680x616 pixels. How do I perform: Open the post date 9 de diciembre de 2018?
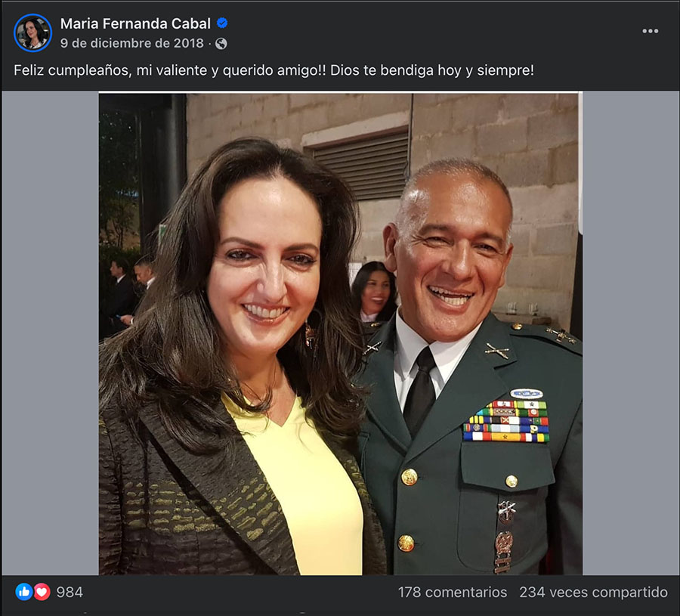[132, 43]
